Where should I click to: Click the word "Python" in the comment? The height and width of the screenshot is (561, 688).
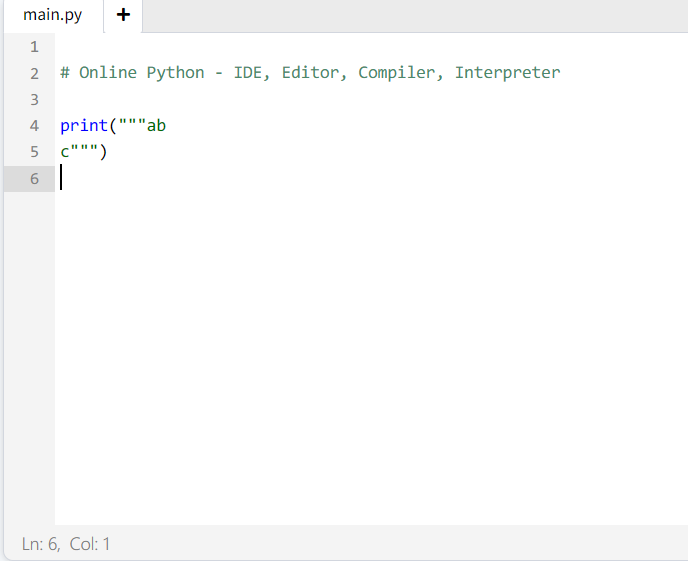pos(175,73)
